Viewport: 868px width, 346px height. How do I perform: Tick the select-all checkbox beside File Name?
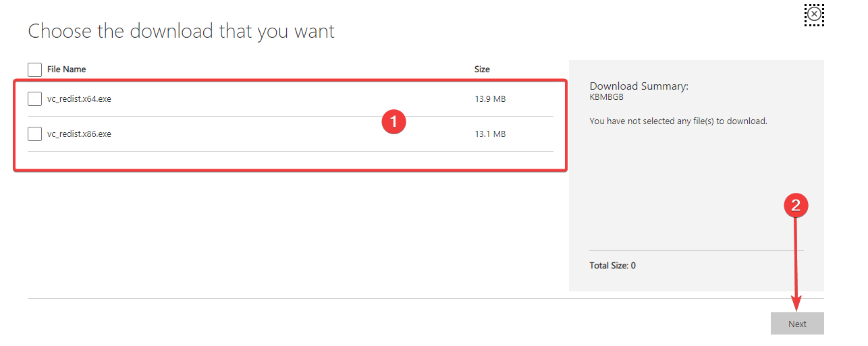pos(34,69)
